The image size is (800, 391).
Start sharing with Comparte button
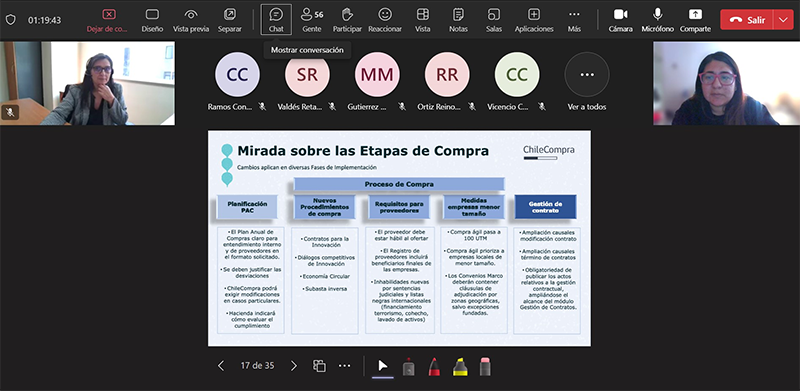(695, 19)
